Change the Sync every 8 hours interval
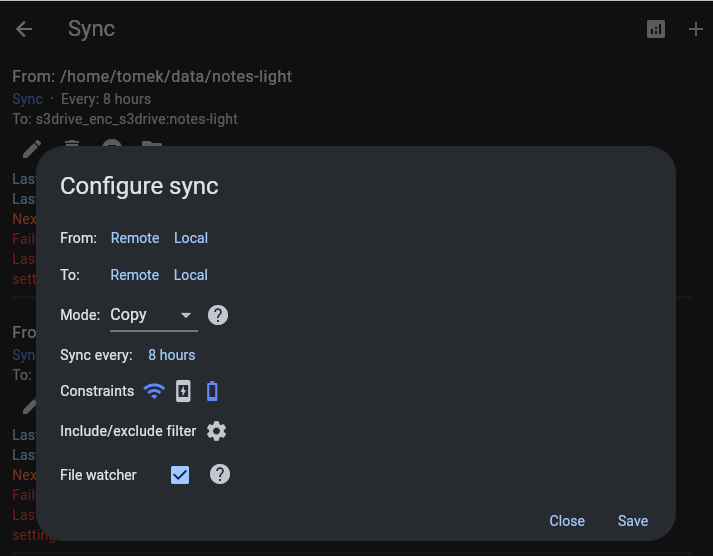Image resolution: width=713 pixels, height=556 pixels. 171,355
